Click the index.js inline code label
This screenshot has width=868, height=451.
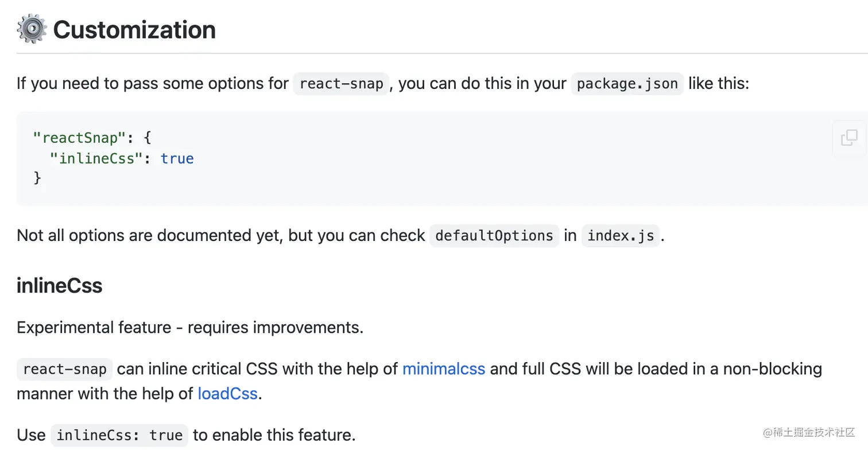pyautogui.click(x=621, y=236)
